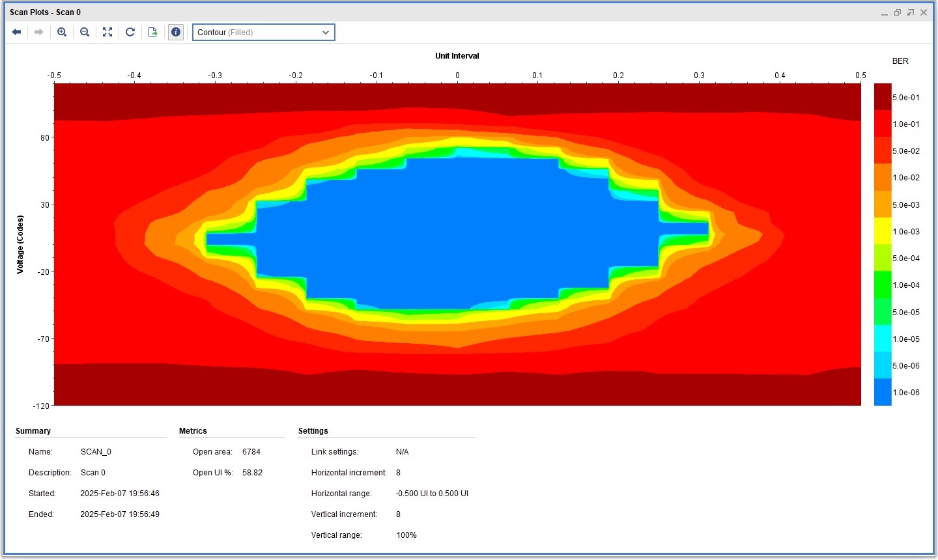Click the 0 tick on Unit Interval axis
Screen dimensions: 938x560
[457, 76]
